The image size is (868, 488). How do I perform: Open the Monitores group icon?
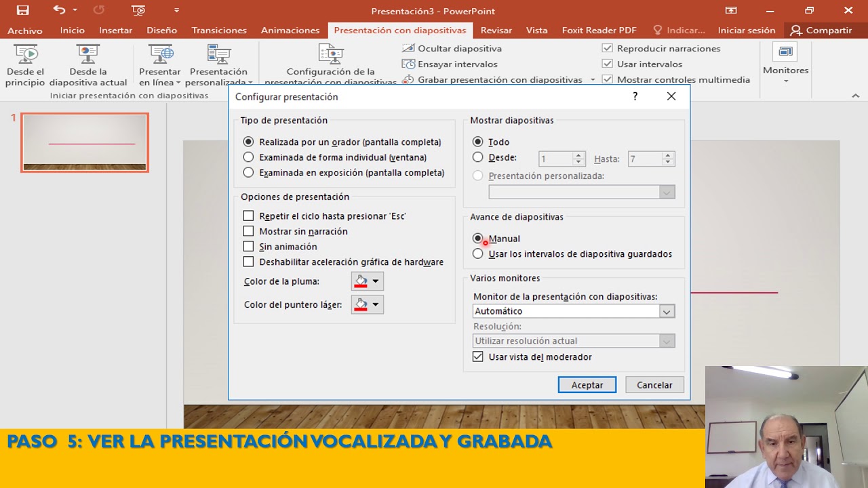point(785,52)
